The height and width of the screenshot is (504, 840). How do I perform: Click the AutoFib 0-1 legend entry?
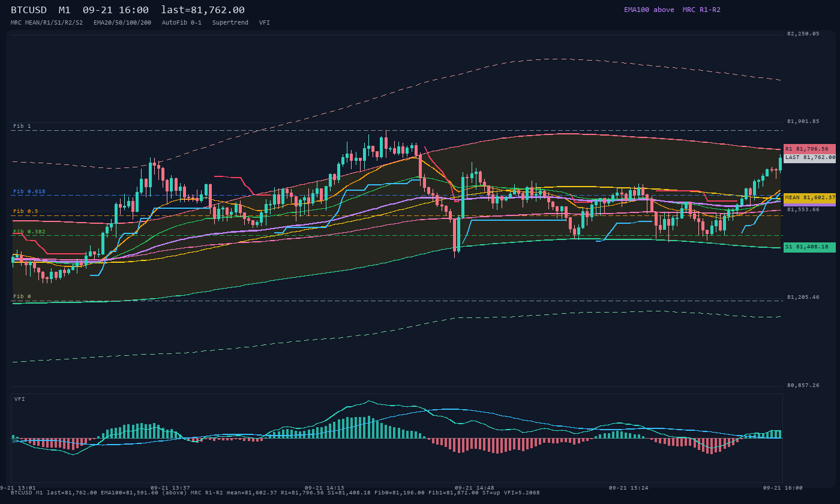(182, 22)
